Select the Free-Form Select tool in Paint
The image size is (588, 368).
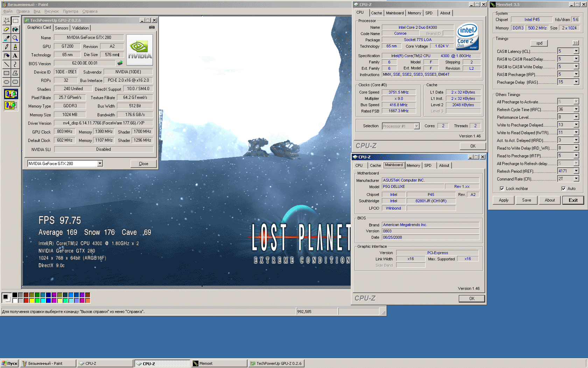7,21
